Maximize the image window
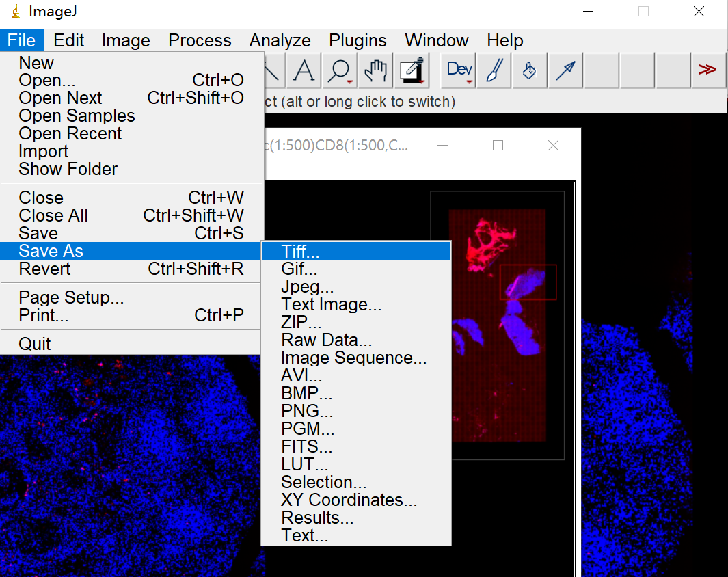This screenshot has width=728, height=577. (498, 146)
